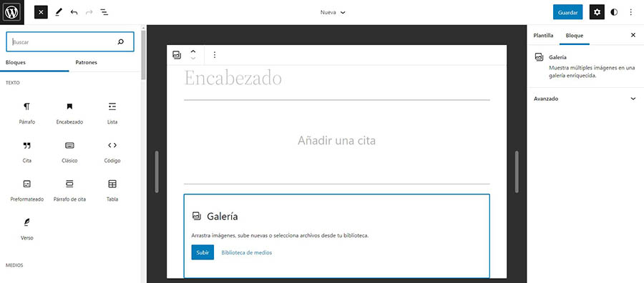Undo the last change
The image size is (644, 283).
[74, 12]
